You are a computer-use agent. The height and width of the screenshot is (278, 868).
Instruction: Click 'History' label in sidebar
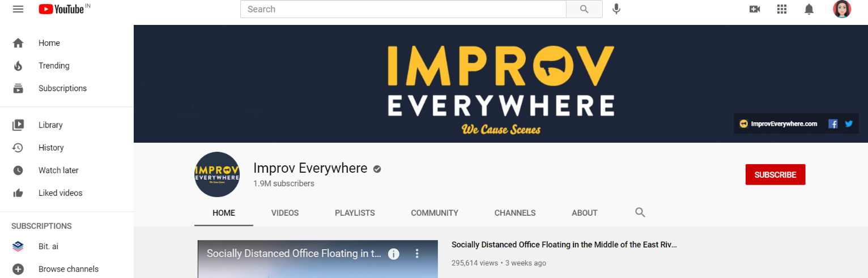click(x=51, y=148)
